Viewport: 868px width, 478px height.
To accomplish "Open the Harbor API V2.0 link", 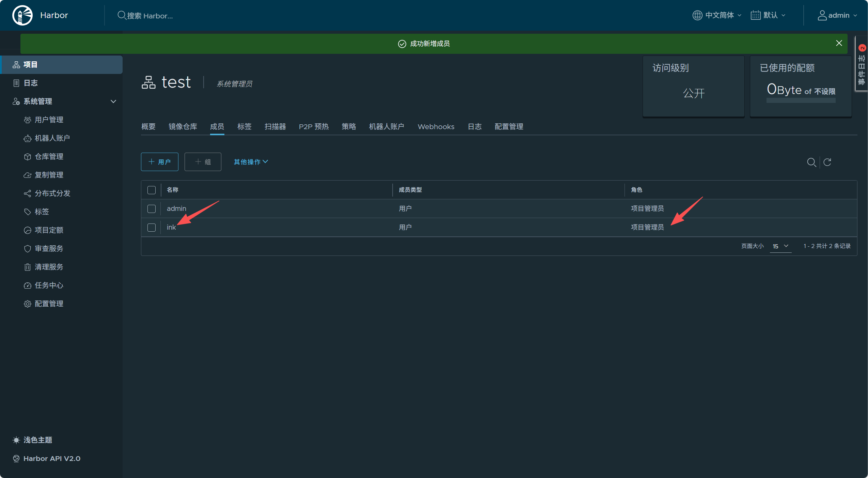I will tap(51, 458).
